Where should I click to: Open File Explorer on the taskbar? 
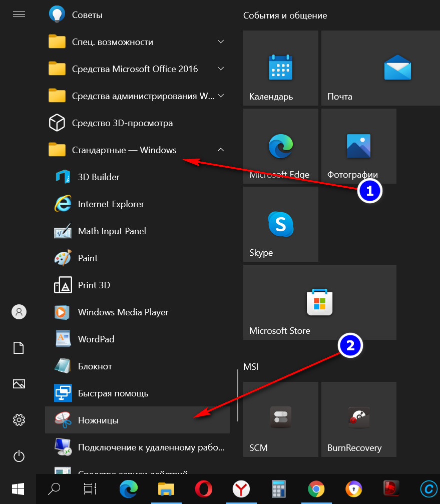[166, 489]
